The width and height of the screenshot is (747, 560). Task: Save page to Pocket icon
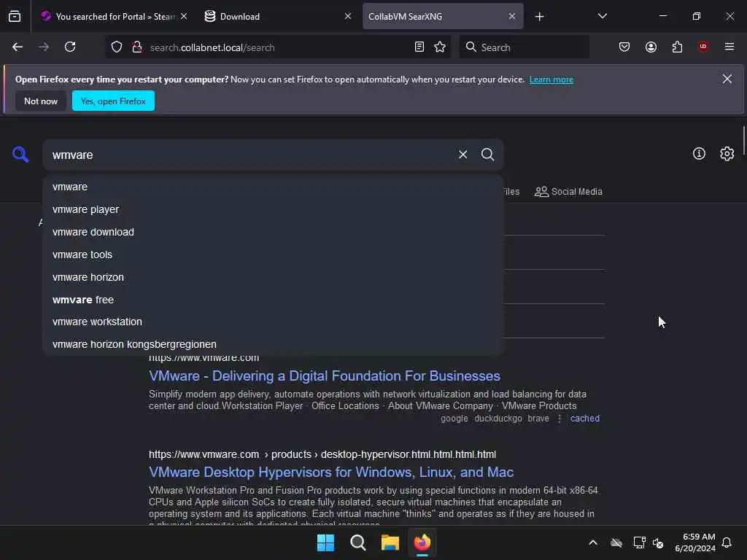pyautogui.click(x=624, y=47)
